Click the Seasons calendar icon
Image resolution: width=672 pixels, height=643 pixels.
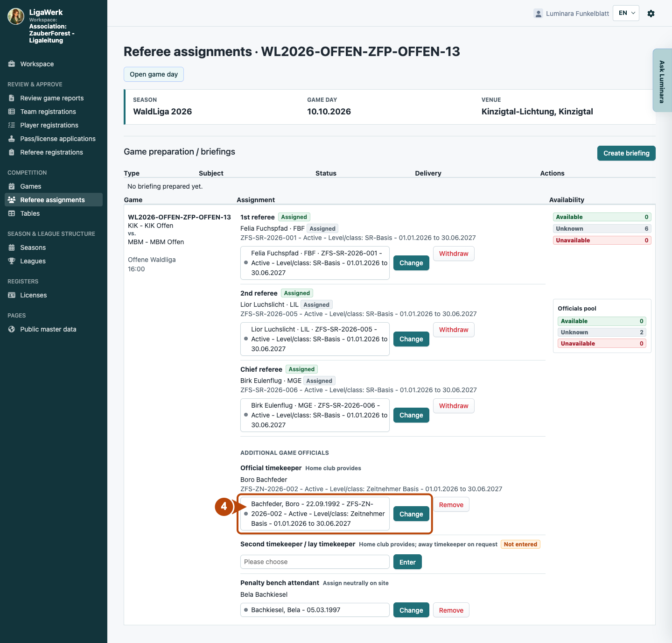(12, 247)
